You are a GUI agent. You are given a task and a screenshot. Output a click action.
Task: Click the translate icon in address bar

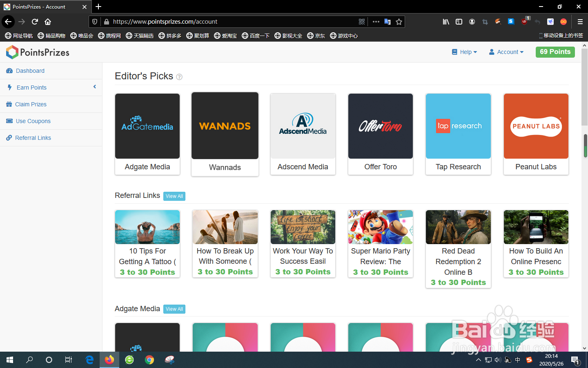point(388,22)
